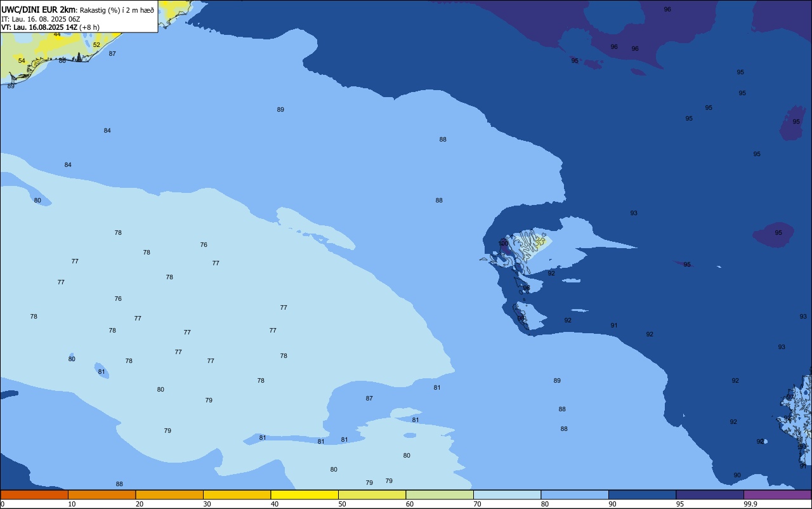Pick the navy 95–99.9 legend segment
Viewport: 812px width, 509px height.
[710, 494]
